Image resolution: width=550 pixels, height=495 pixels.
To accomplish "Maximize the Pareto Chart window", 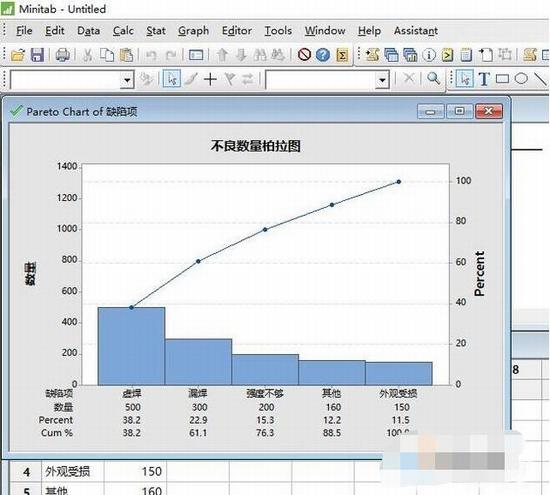I will click(x=460, y=112).
